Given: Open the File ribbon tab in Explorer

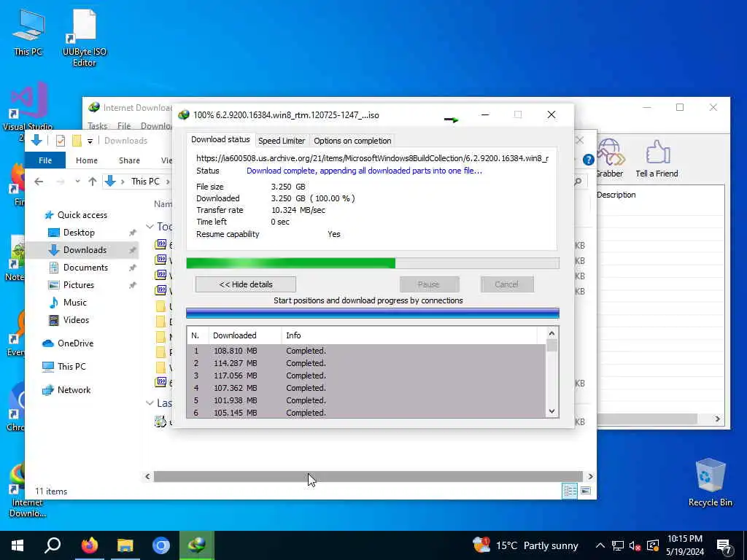Looking at the screenshot, I should [45, 160].
